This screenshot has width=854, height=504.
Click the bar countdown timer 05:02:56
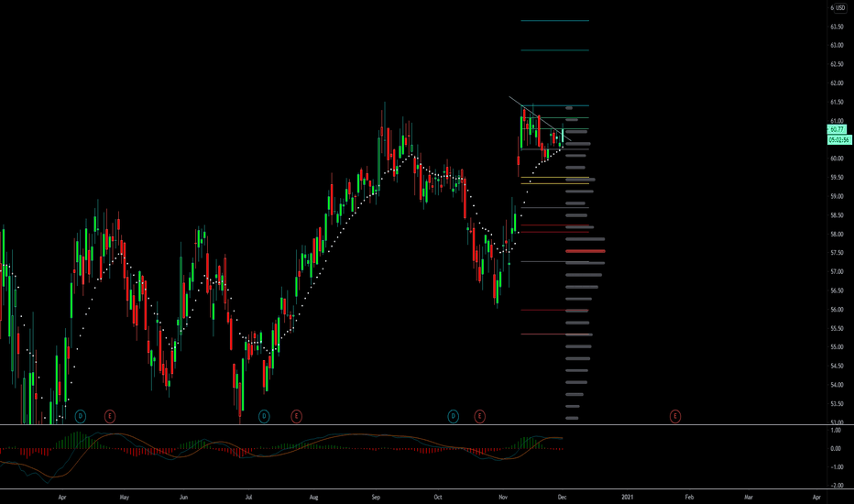tap(838, 139)
